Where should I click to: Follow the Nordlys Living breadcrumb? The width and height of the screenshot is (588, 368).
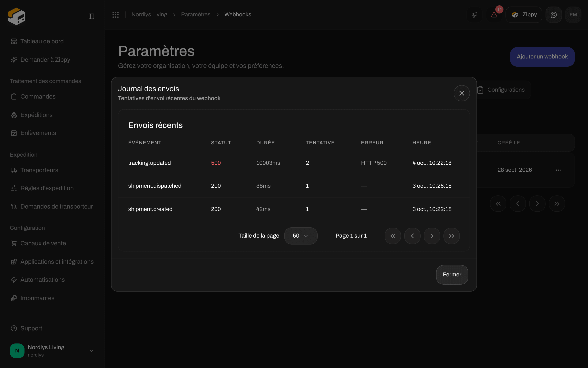149,15
